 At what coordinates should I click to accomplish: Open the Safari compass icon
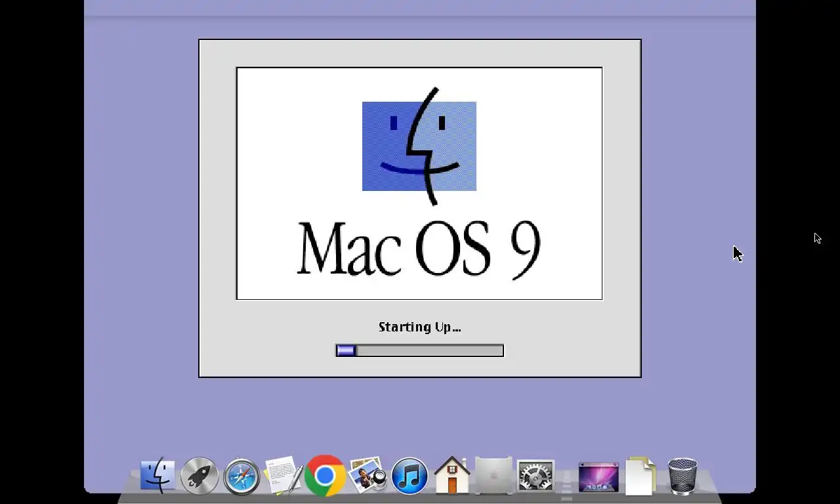click(x=241, y=475)
